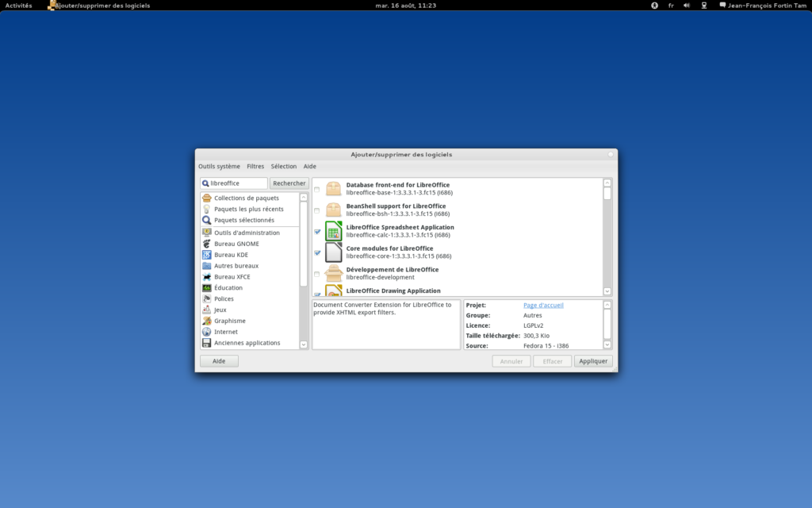
Task: Select the LibreOffice Spreadsheet green calc icon
Action: (334, 231)
